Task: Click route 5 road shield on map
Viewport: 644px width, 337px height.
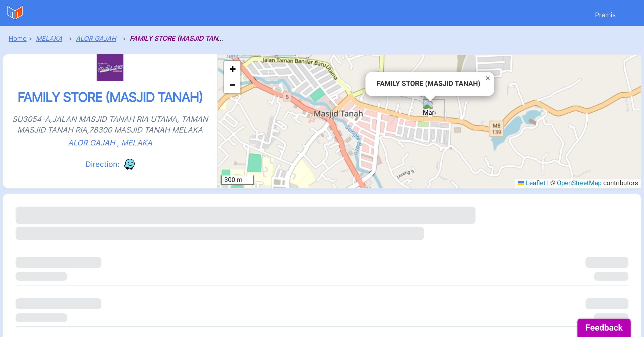Action: tap(287, 97)
